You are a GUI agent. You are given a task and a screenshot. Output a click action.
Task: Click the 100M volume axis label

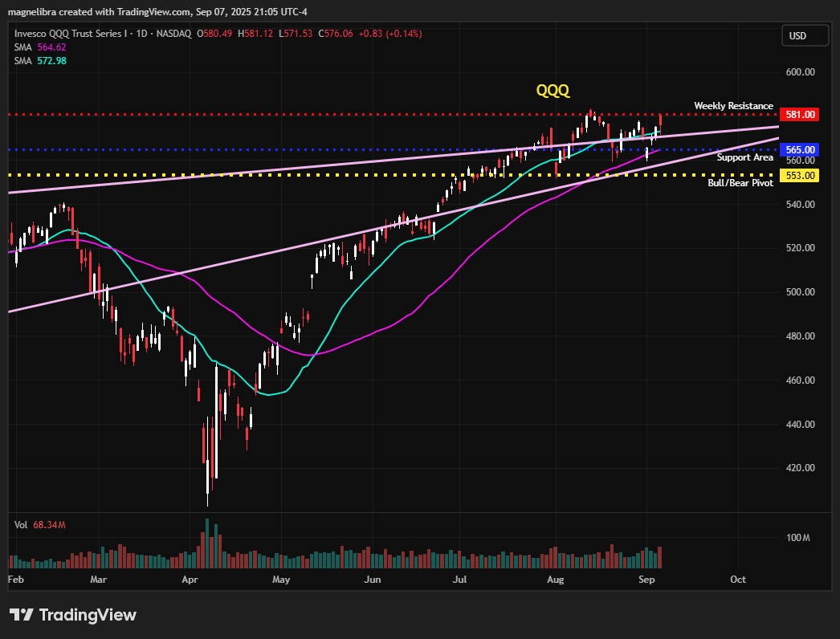pyautogui.click(x=797, y=538)
